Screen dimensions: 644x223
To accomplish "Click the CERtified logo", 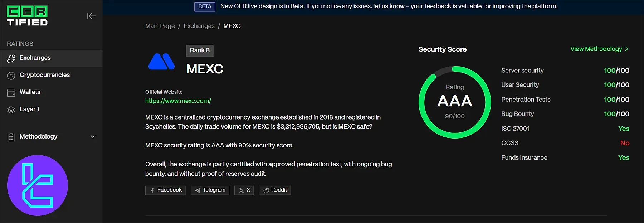I will (x=27, y=16).
